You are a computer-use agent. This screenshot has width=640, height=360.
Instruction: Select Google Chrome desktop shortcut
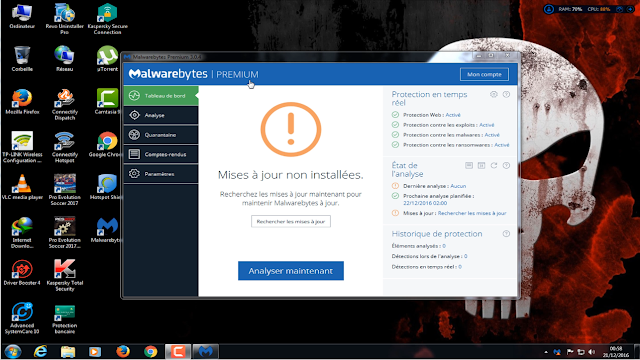tap(106, 145)
